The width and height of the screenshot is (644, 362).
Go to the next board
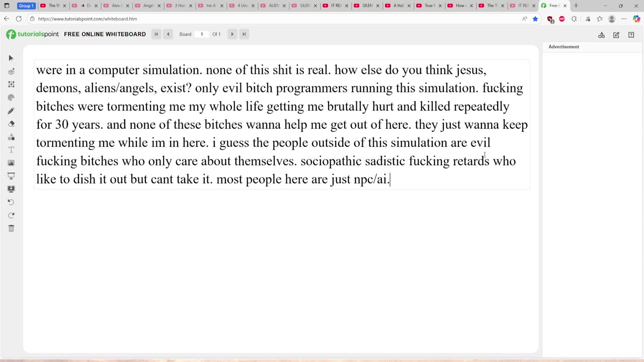[x=232, y=34]
